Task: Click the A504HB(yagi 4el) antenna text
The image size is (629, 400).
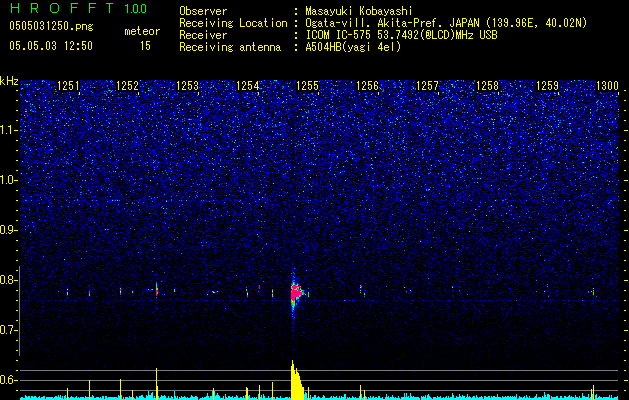Action: [x=353, y=47]
